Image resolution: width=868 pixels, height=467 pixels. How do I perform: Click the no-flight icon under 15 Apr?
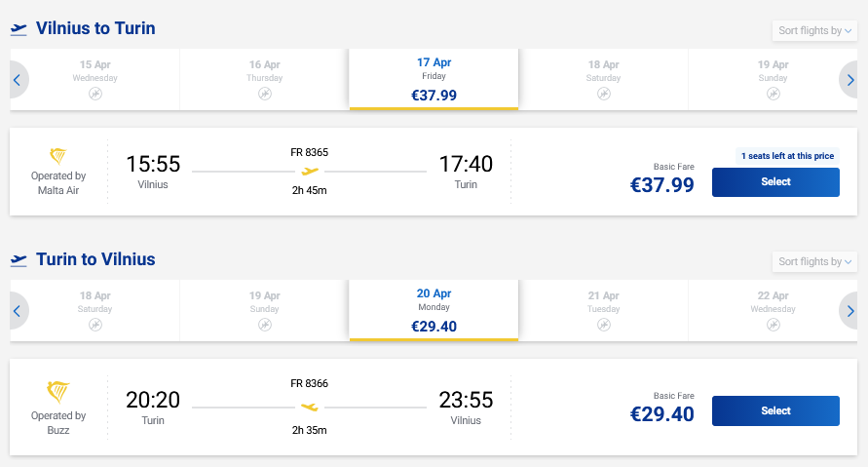(x=94, y=94)
